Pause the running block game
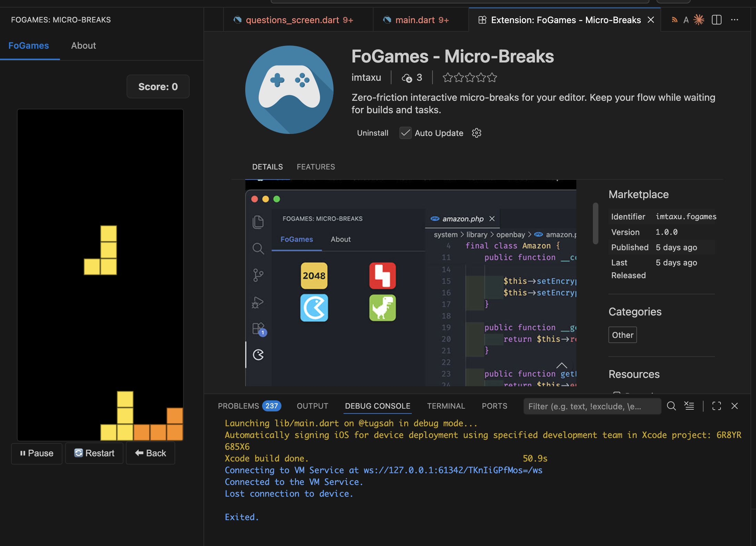 click(x=37, y=453)
